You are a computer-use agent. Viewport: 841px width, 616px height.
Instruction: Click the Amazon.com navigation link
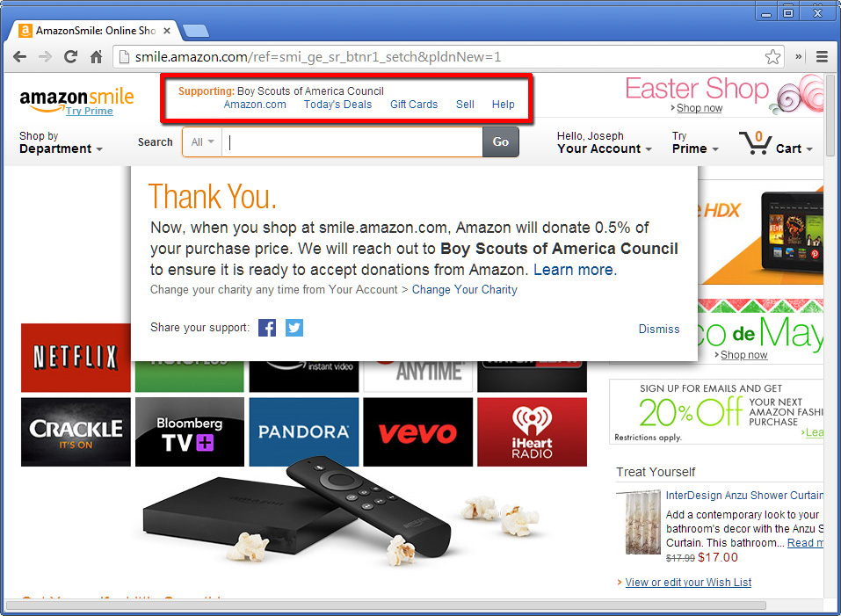click(x=255, y=105)
